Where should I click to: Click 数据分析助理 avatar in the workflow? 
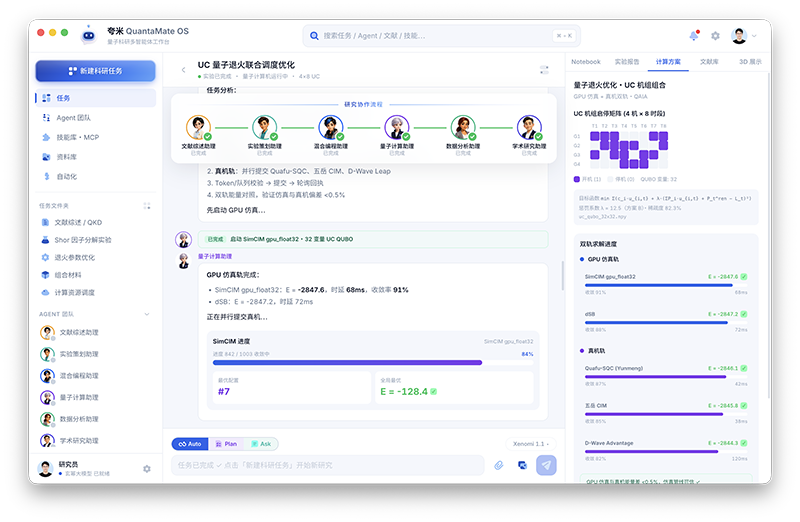(x=463, y=128)
